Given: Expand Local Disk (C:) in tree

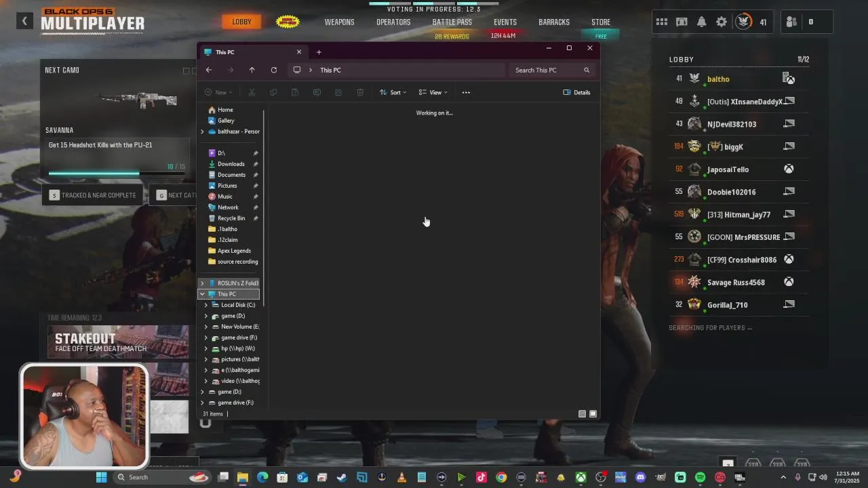Looking at the screenshot, I should tap(206, 305).
